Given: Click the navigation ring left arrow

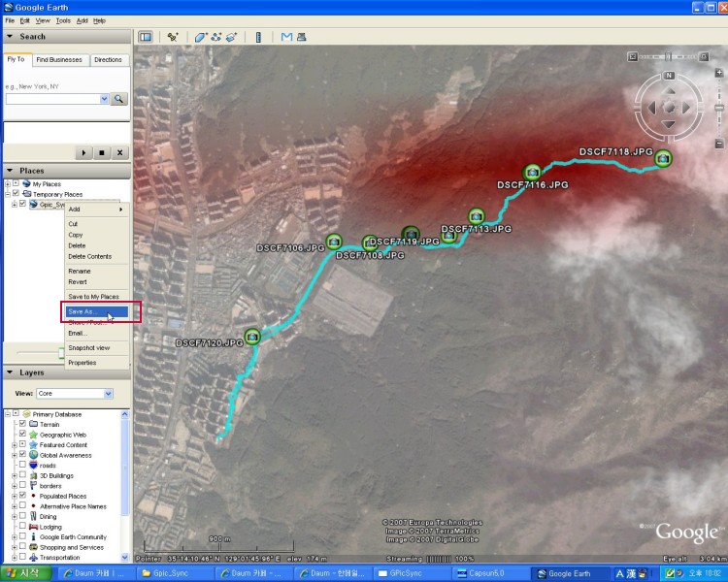Looking at the screenshot, I should [x=652, y=108].
